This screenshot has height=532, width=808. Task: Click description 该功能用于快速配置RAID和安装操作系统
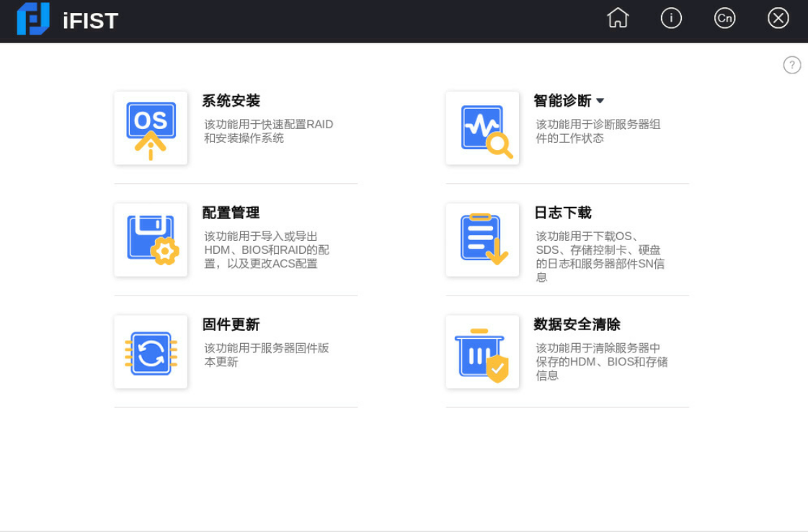tap(268, 131)
